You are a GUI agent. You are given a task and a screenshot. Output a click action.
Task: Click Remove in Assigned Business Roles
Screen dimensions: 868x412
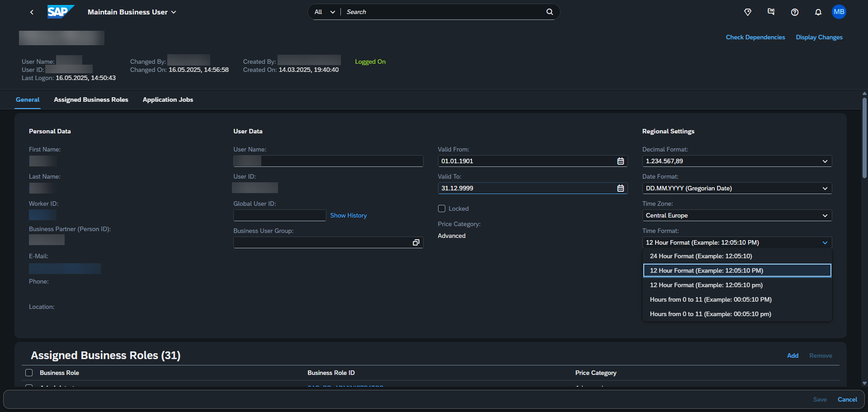click(x=821, y=355)
